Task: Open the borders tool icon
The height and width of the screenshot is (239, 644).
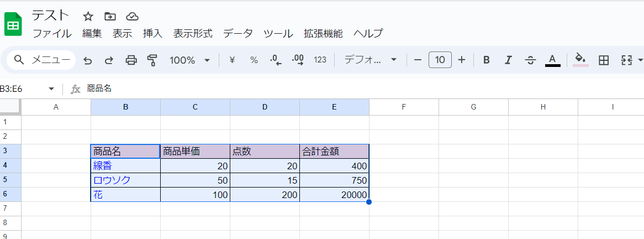Action: [x=604, y=60]
